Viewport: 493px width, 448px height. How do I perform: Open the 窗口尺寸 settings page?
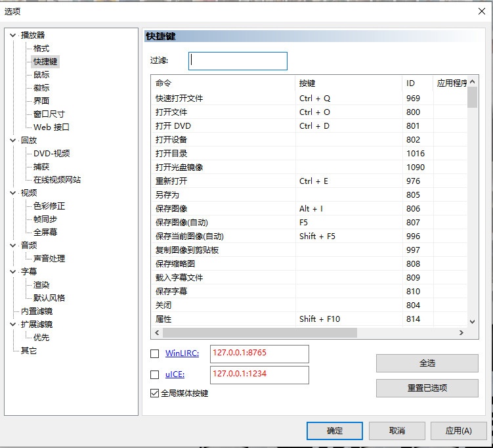tap(49, 114)
